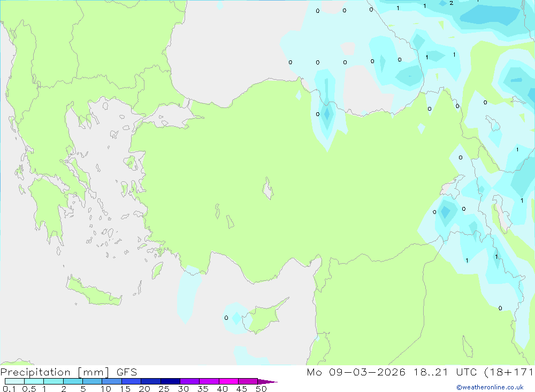Click the purple arrow tip above 50 legend
Screen dimensions: 535x392
coord(267,382)
